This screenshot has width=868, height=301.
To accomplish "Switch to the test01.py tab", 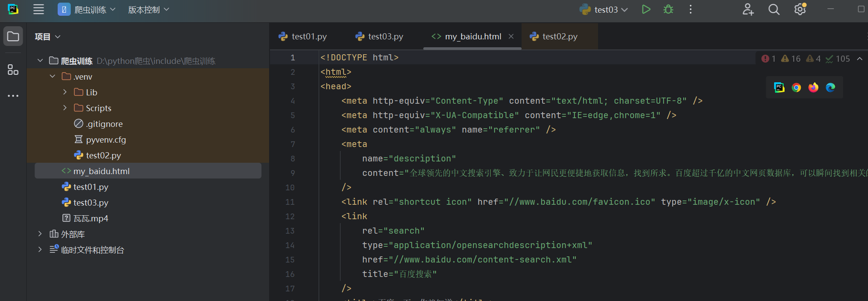I will [303, 36].
